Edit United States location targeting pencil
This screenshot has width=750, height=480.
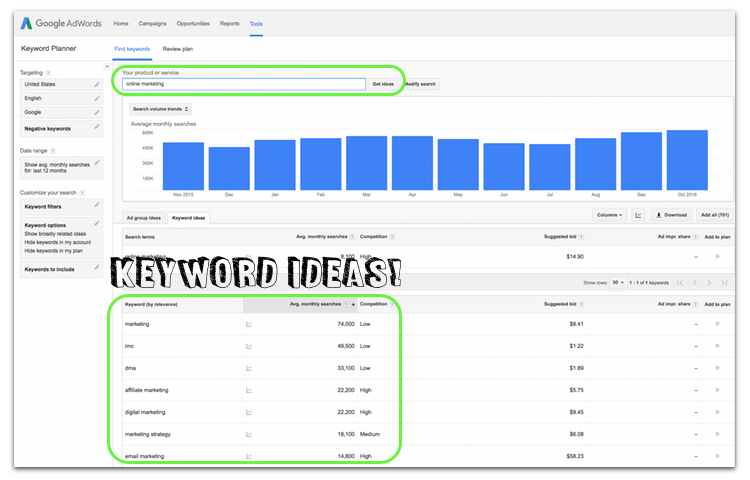(97, 84)
